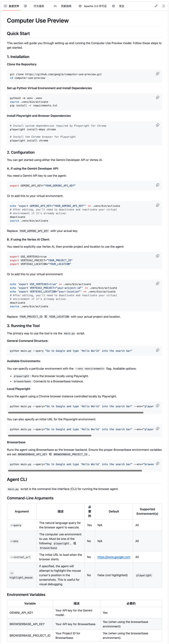Click the first Local Playwright code block scrollbar
This screenshot has width=169, height=644.
pyautogui.click(x=76, y=412)
